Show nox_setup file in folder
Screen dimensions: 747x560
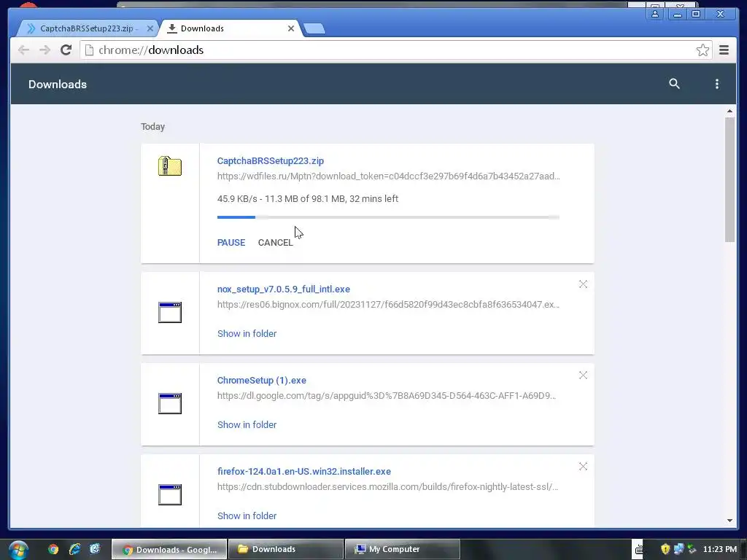click(x=247, y=334)
